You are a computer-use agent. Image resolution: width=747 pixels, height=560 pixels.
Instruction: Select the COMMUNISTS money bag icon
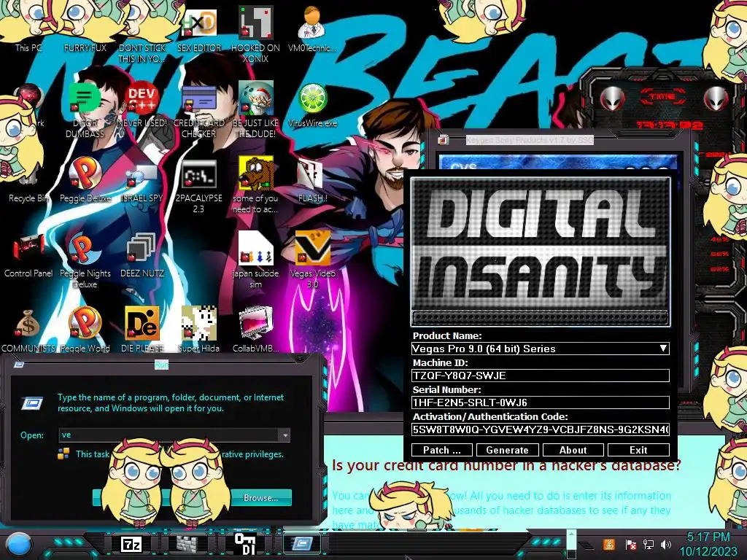click(x=28, y=330)
